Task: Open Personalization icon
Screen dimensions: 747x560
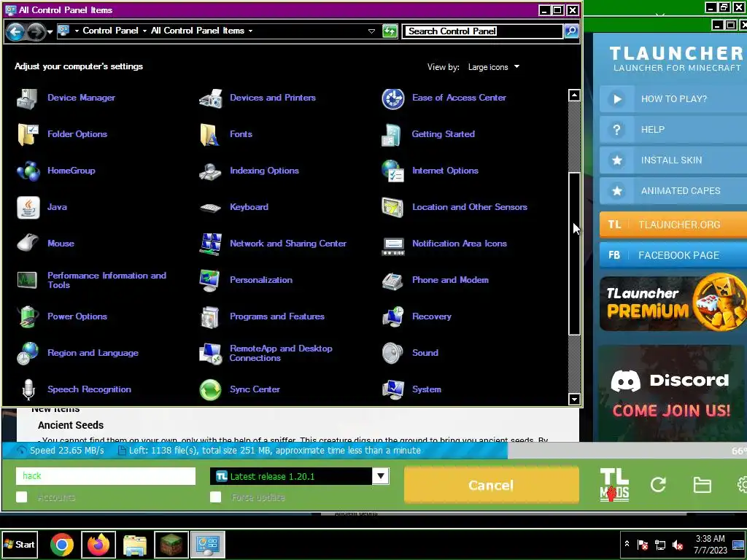Action: [210, 280]
